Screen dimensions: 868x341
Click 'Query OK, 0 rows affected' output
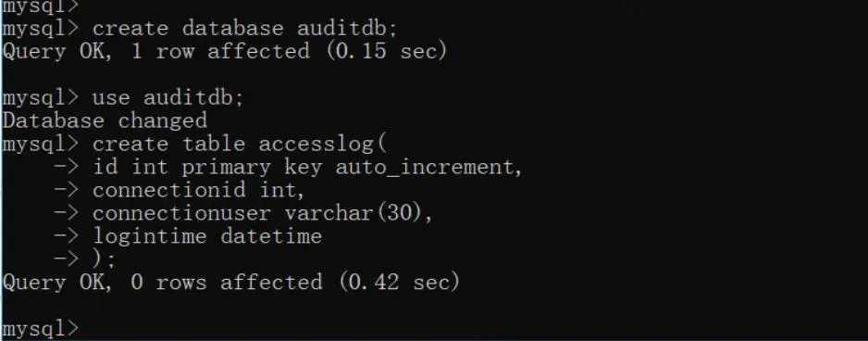(x=162, y=283)
